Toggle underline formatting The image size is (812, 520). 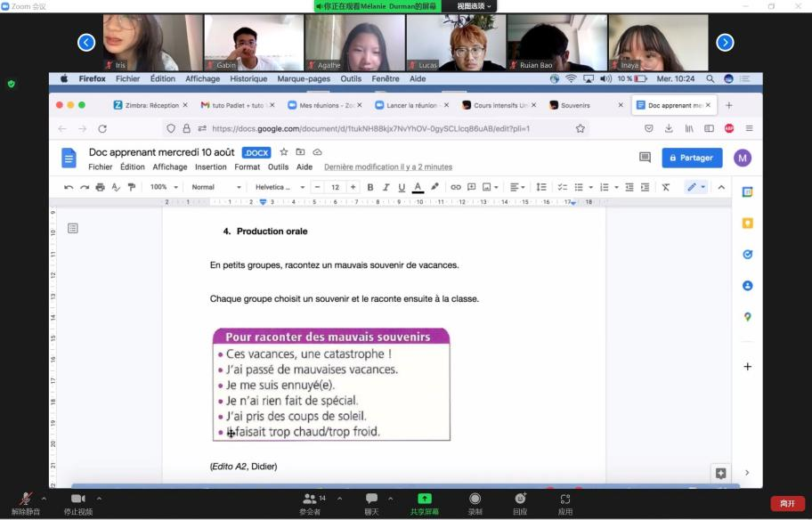[402, 187]
